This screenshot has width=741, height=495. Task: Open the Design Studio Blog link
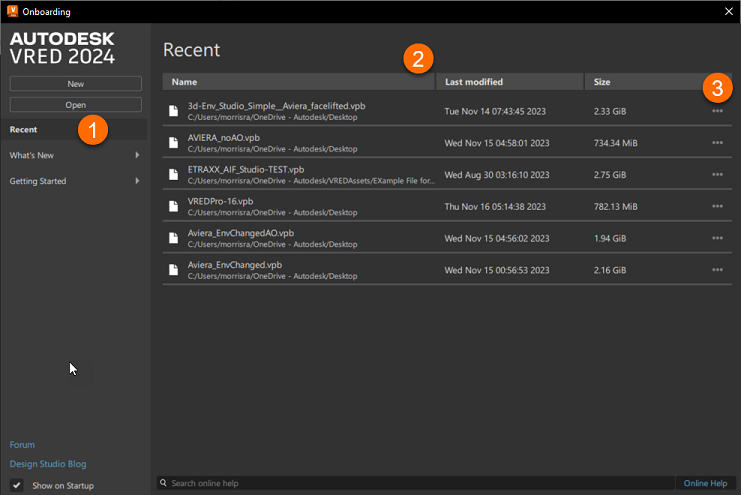pos(48,464)
